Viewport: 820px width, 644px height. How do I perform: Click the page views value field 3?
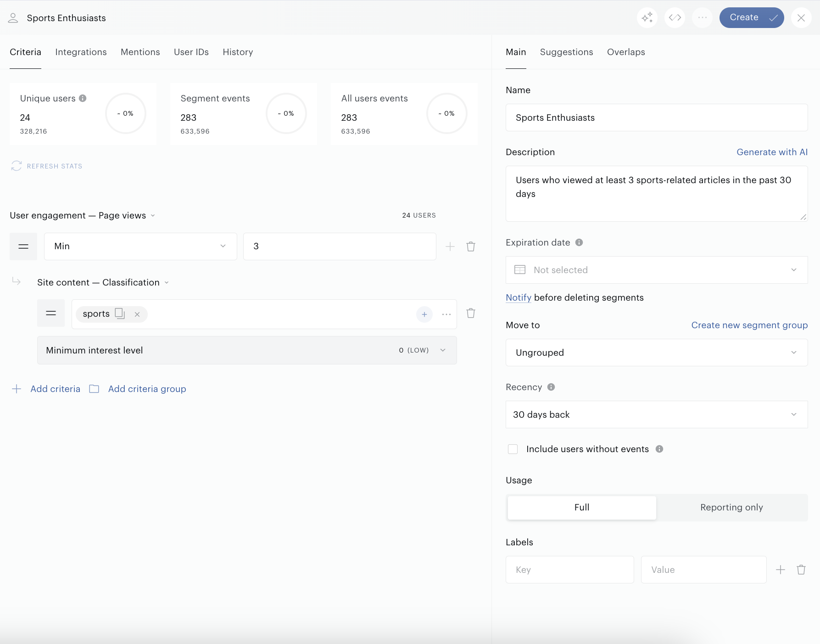[x=340, y=246]
